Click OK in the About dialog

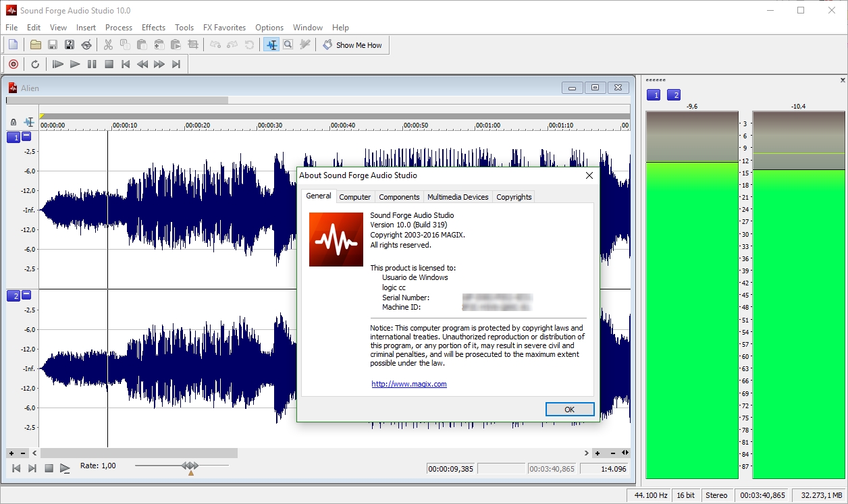click(x=570, y=410)
